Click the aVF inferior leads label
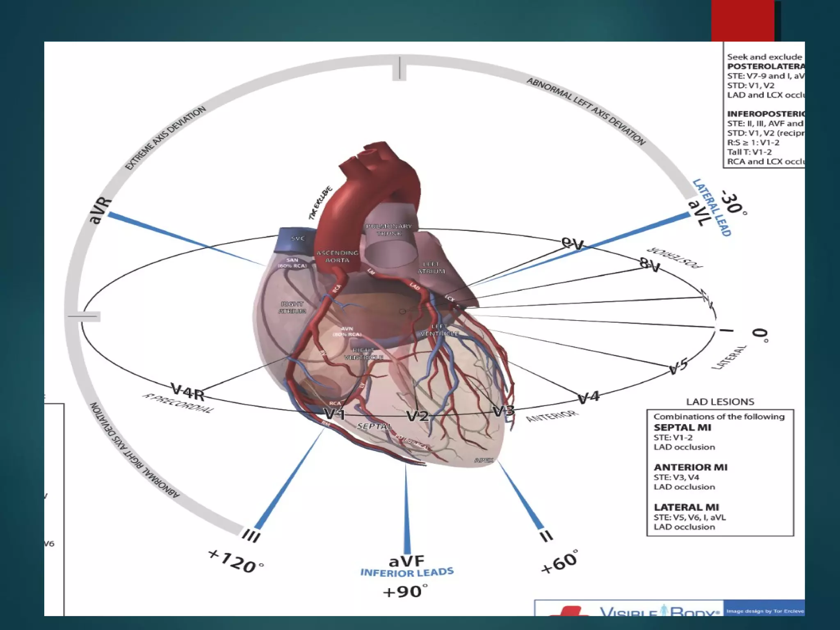Image resolution: width=840 pixels, height=630 pixels. pos(406,561)
